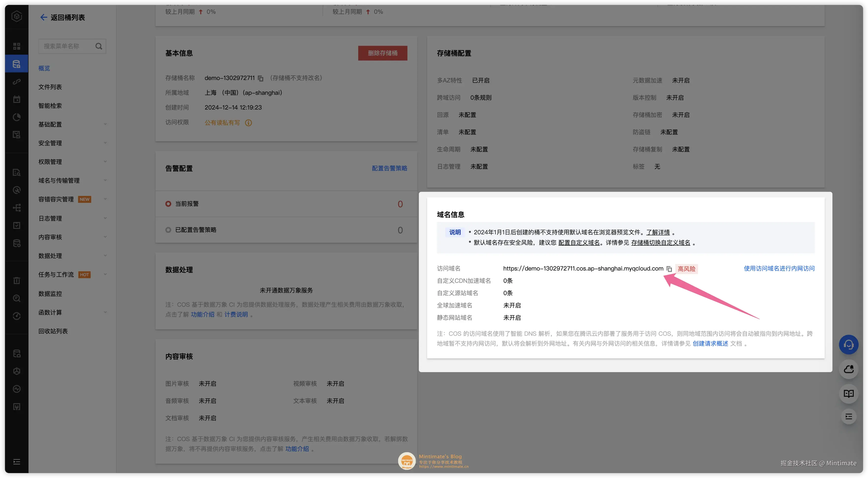
Task: Select the highlighted storage bucket sidebar icon
Action: pos(16,63)
